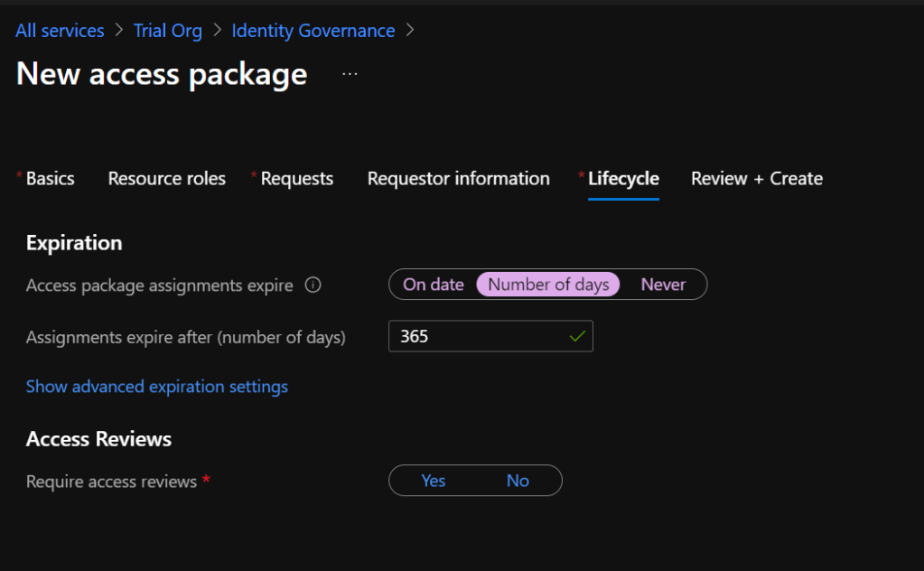This screenshot has height=571, width=924.
Task: Open the Resource roles tab
Action: click(166, 179)
